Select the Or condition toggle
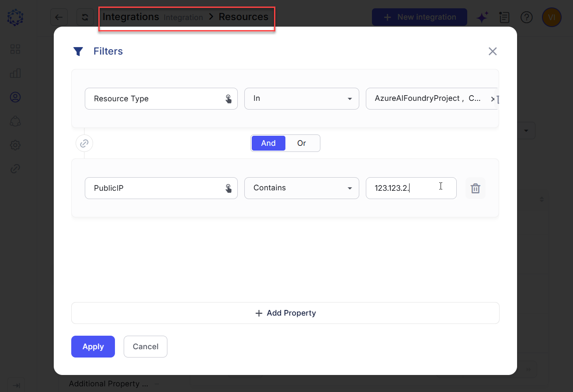This screenshot has width=573, height=392. point(302,143)
